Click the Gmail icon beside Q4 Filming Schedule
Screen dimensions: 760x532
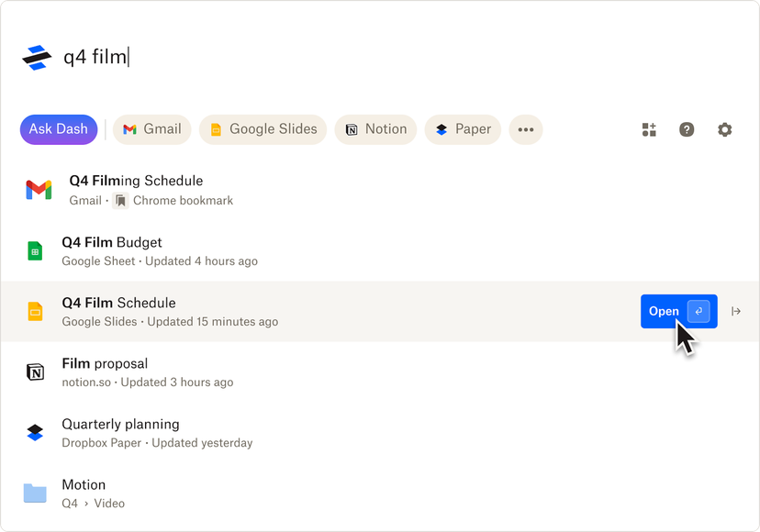tap(37, 189)
